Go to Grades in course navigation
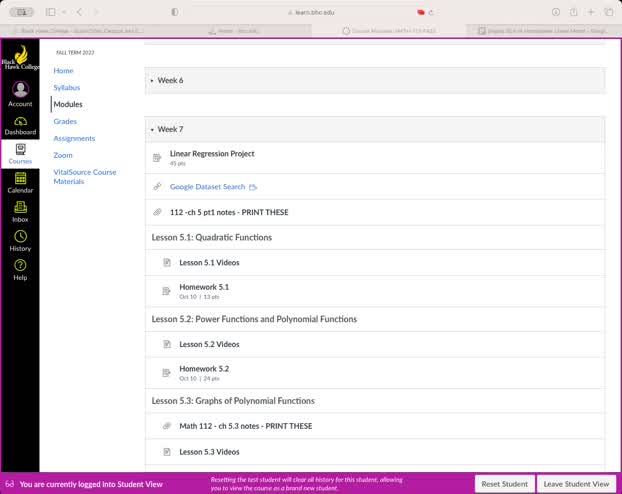 point(65,121)
